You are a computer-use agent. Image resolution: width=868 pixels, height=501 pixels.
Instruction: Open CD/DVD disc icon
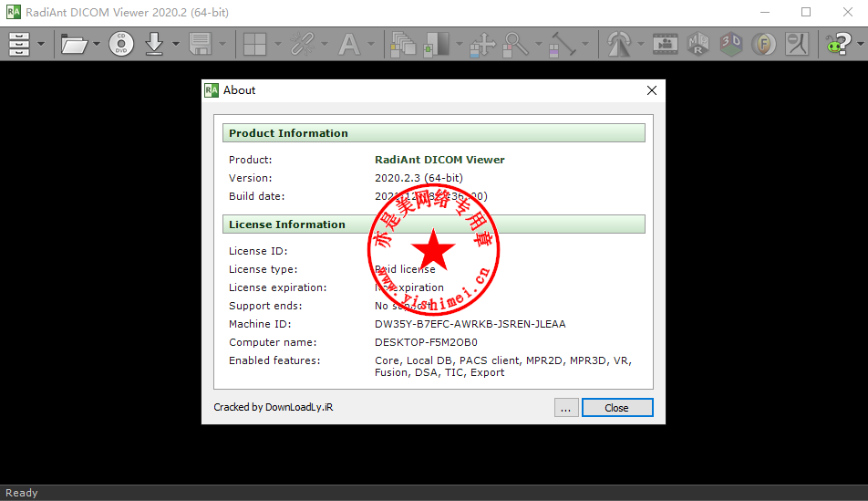click(x=121, y=44)
